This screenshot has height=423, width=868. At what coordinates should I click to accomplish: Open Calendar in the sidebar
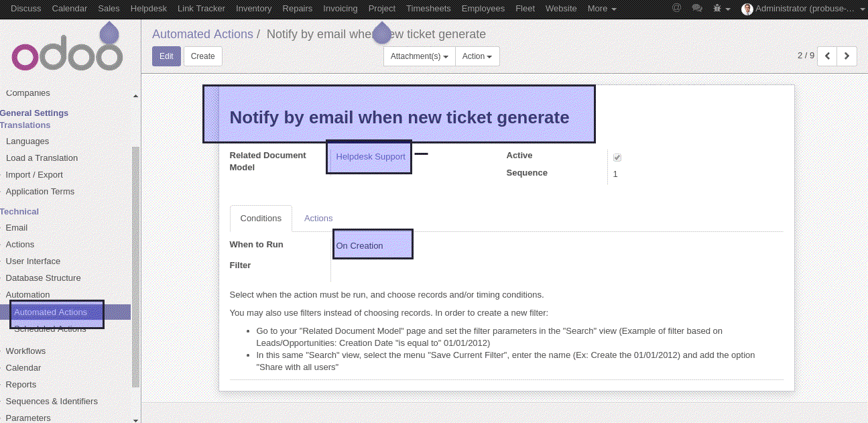[x=23, y=368]
